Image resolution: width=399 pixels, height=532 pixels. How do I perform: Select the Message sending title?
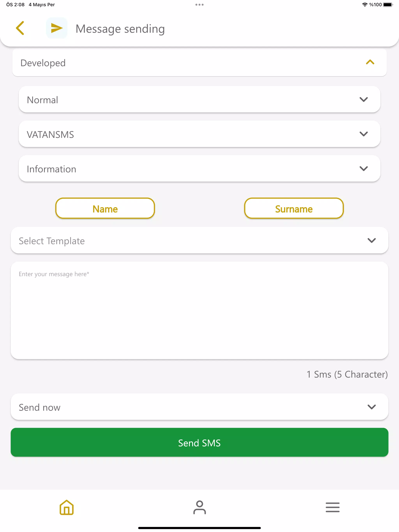pyautogui.click(x=120, y=28)
